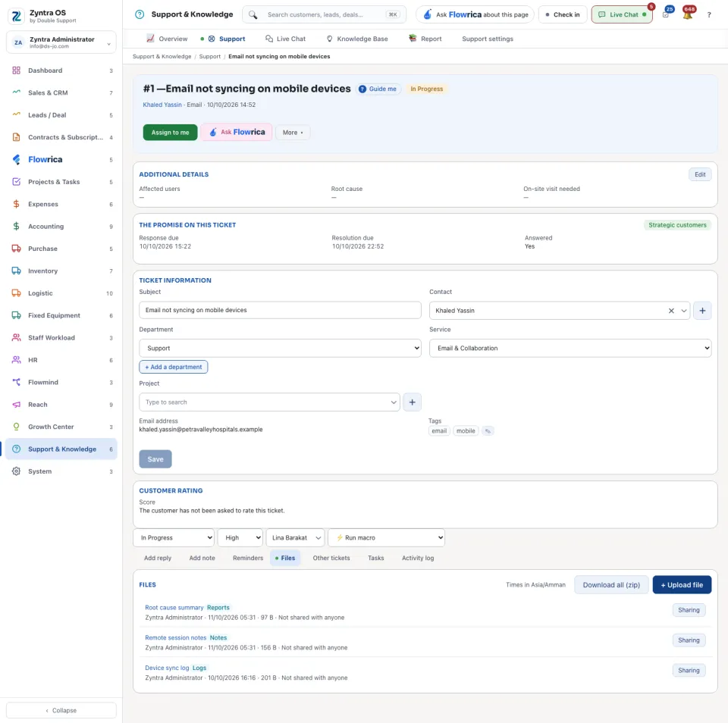Open the Reminders tab

(248, 559)
